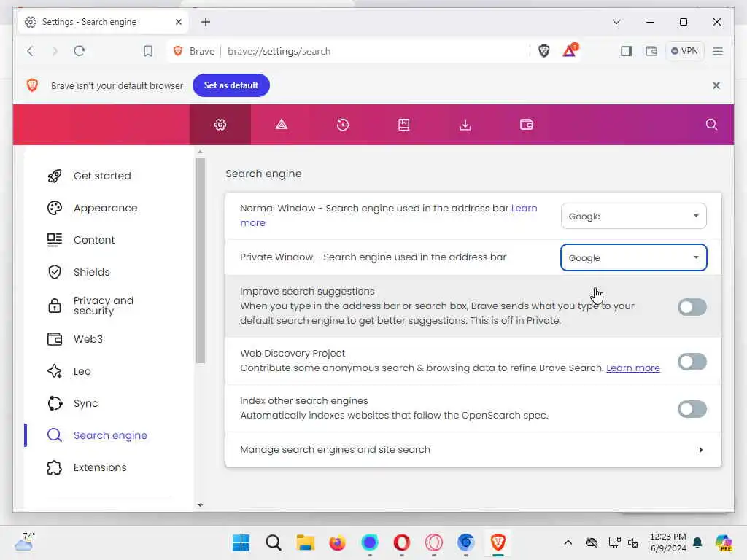The width and height of the screenshot is (747, 560).
Task: Click Set as default button
Action: (x=231, y=85)
